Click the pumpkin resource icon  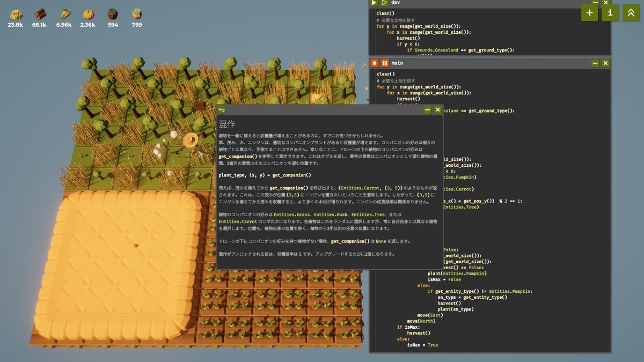click(88, 14)
